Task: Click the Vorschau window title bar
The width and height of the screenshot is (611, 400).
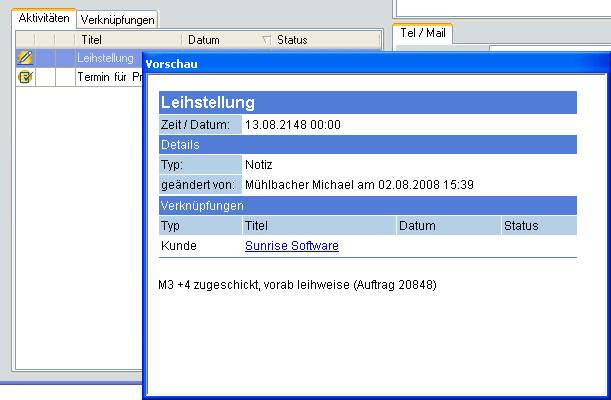Action: pyautogui.click(x=376, y=63)
